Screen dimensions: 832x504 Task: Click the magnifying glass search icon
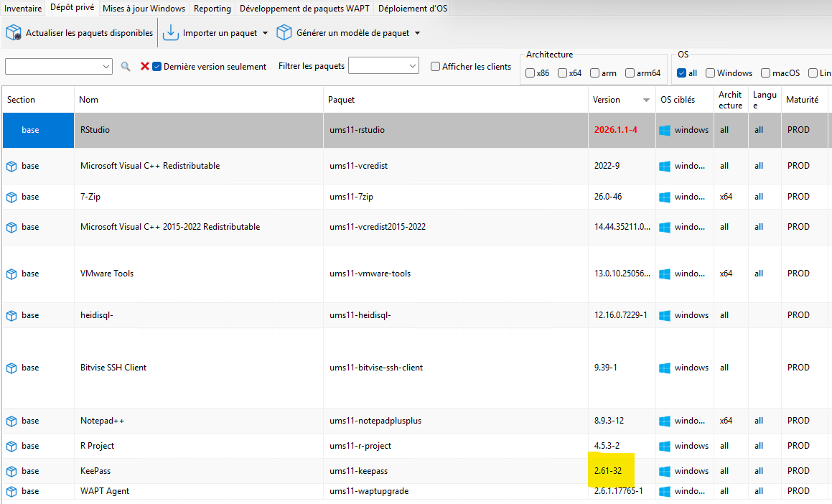[x=126, y=66]
